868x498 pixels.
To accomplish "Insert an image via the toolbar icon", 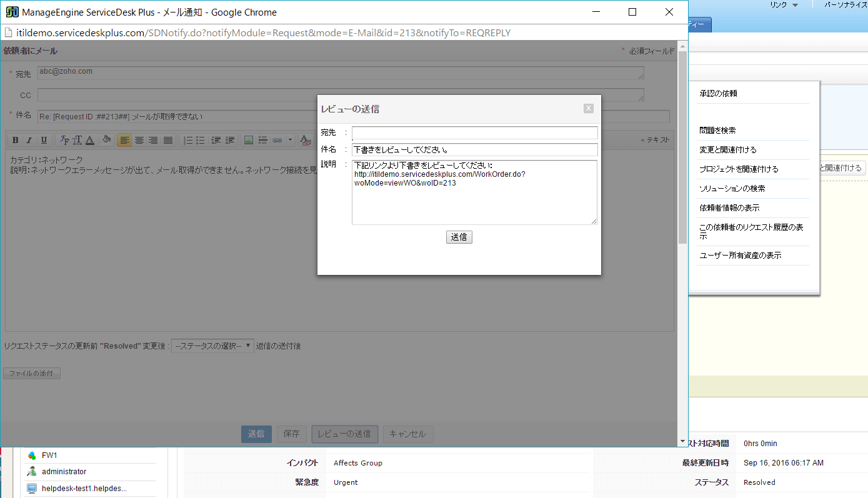I will tap(249, 140).
